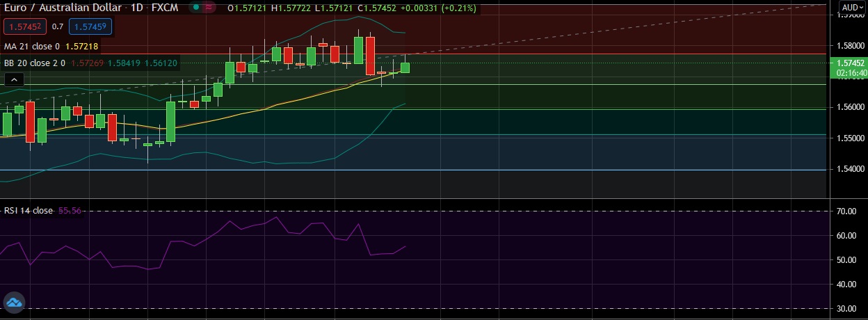Select the large red candlestick
The width and height of the screenshot is (868, 320).
pos(370,54)
